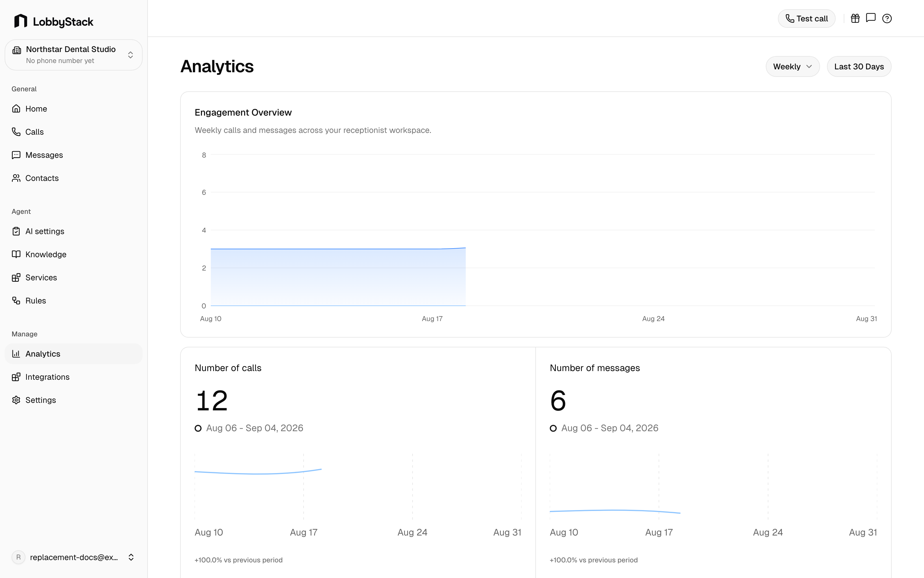Click the blue Engagement Overview area chart

pos(338,277)
